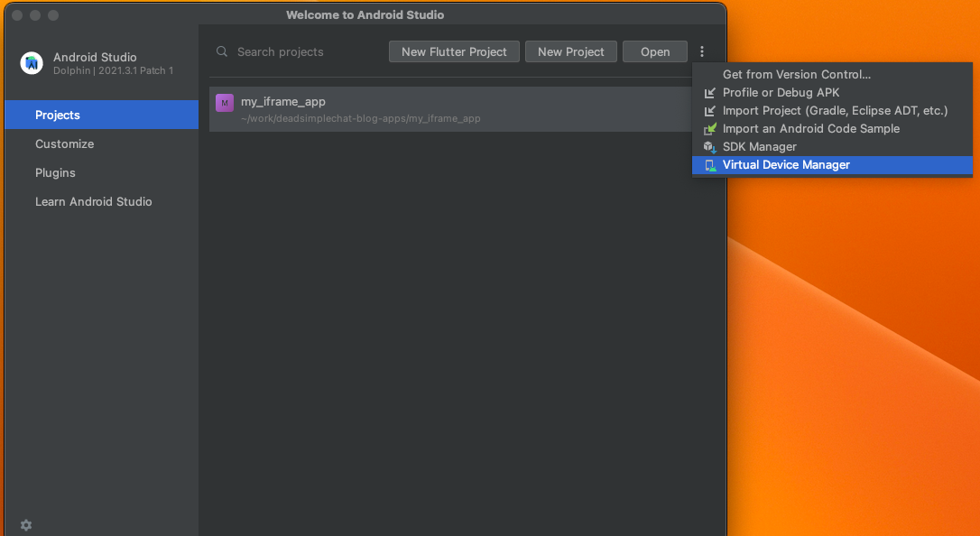Image resolution: width=980 pixels, height=536 pixels.
Task: Open the my_iframe_app project row
Action: (x=450, y=109)
